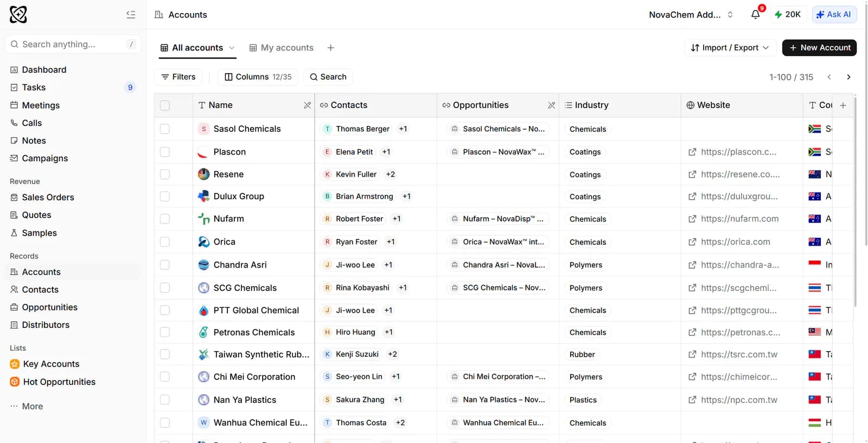868x443 pixels.
Task: Open the table Search button
Action: click(x=328, y=77)
